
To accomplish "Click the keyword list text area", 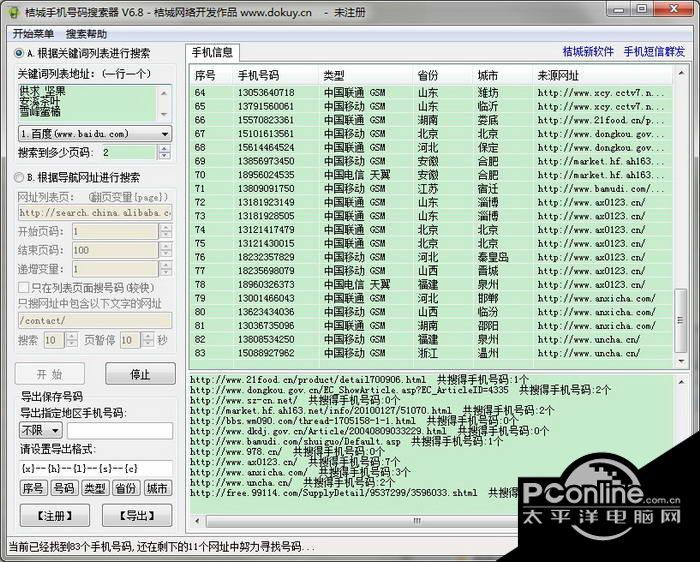I will (88, 103).
